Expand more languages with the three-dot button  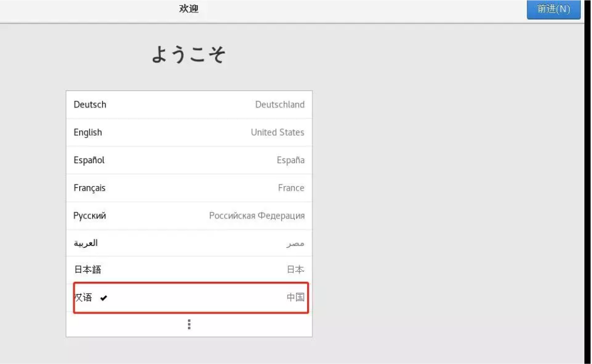tap(189, 324)
